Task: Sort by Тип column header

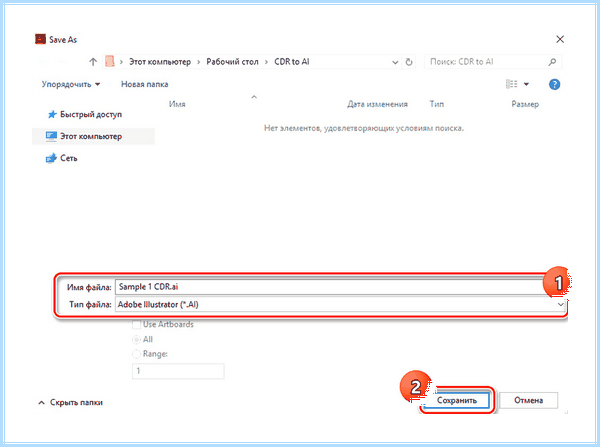Action: pos(437,104)
